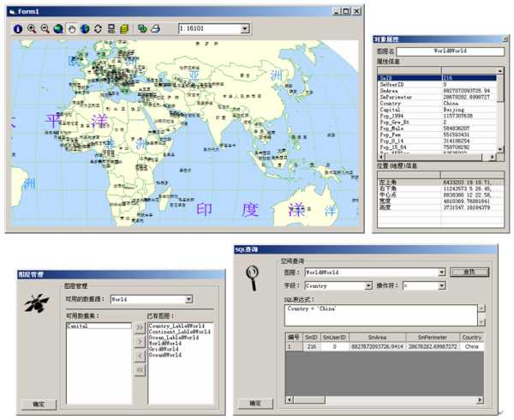Click up arrow of SQL expression scrollbar

coord(481,309)
